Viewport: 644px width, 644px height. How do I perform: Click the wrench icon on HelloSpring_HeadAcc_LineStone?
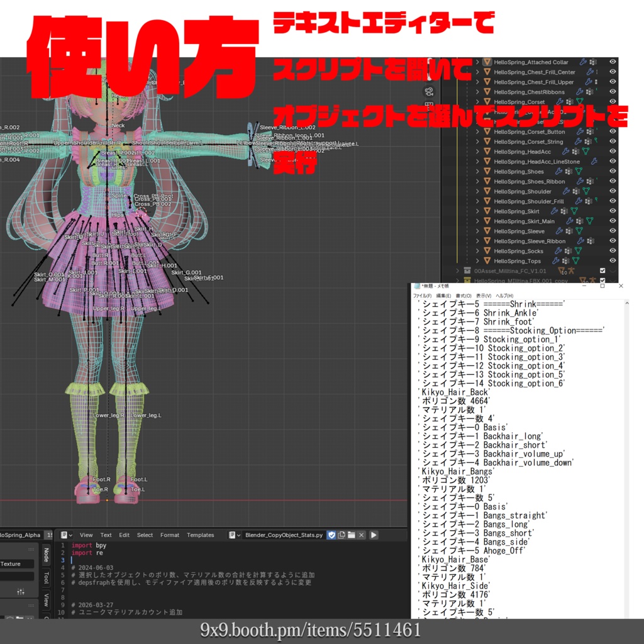(x=594, y=162)
